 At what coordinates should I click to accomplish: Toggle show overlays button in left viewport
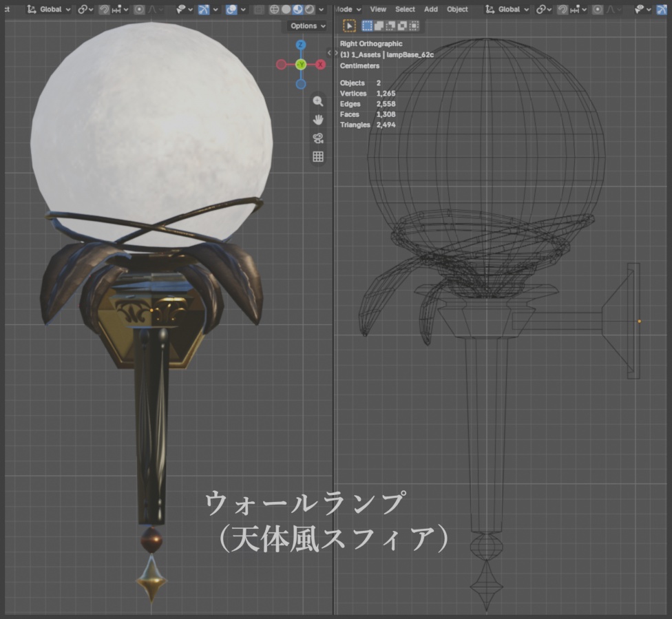[231, 9]
